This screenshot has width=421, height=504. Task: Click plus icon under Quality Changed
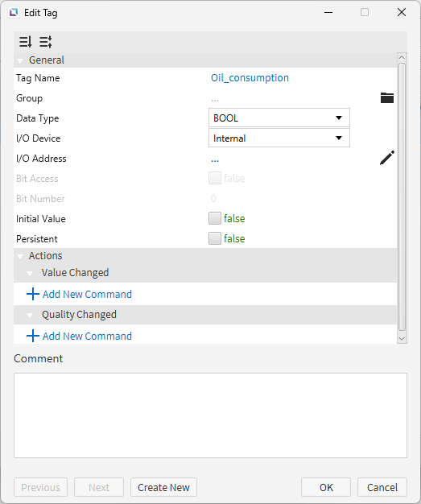coord(33,336)
